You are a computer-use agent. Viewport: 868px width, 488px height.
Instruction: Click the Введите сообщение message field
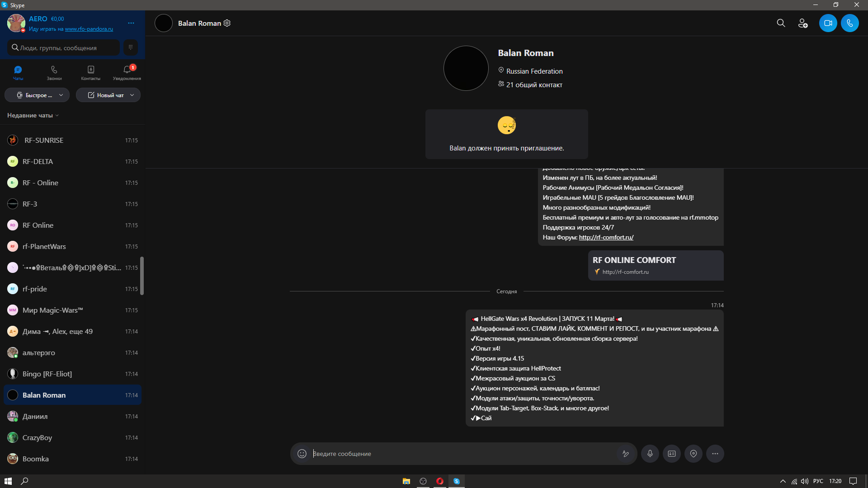click(x=463, y=454)
